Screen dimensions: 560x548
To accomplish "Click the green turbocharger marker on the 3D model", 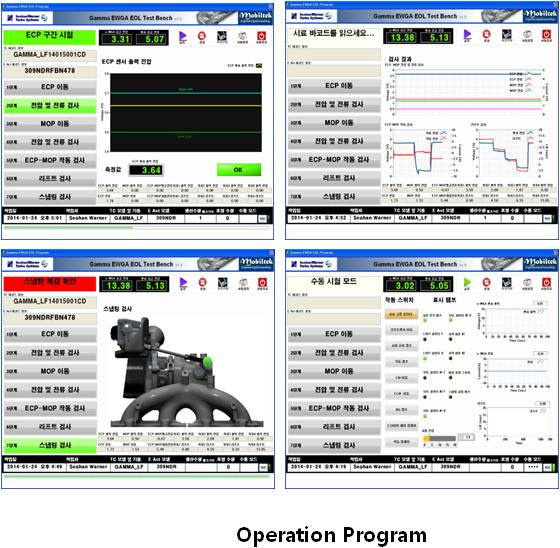I will 207,362.
